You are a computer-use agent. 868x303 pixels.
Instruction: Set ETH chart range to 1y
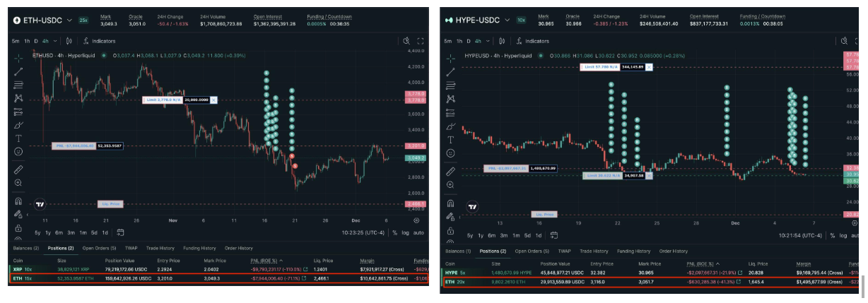coord(48,232)
